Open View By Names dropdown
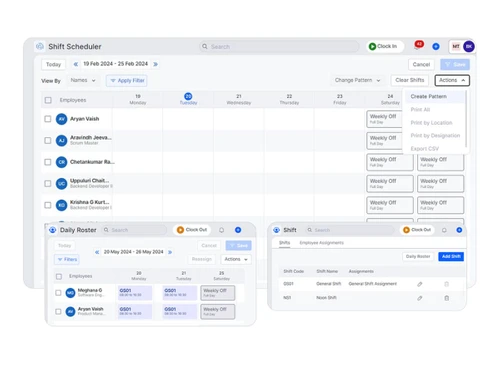Screen dimensions: 500x375 click(x=83, y=80)
